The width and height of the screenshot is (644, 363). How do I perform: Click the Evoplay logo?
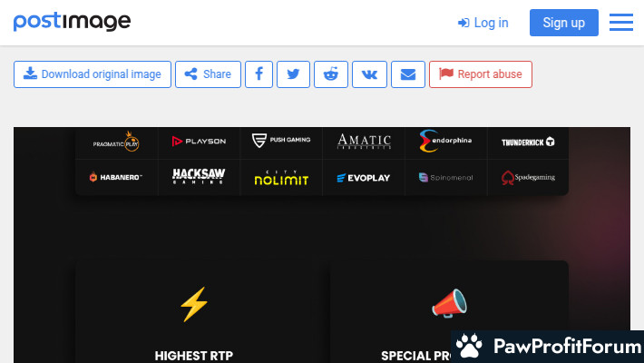point(364,178)
